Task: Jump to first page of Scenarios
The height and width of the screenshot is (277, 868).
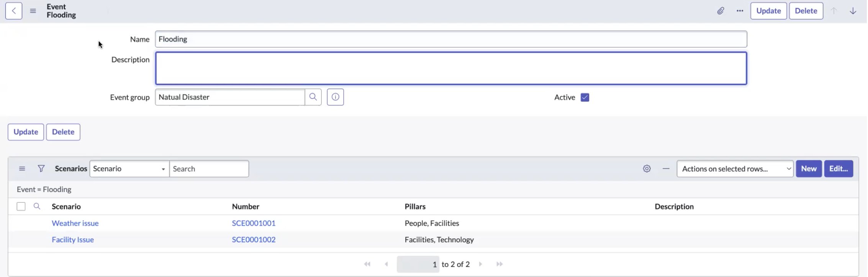Action: point(367,264)
